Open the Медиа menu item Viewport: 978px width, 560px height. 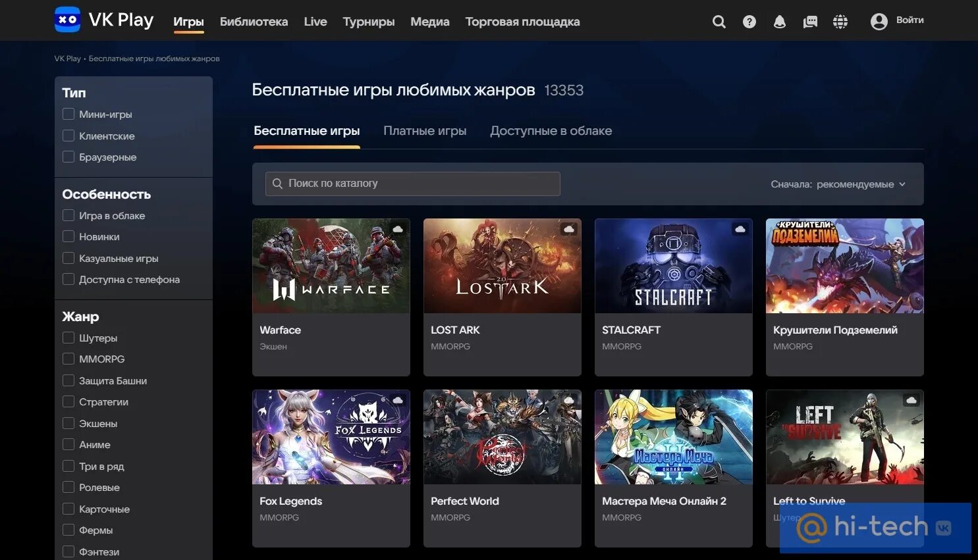pyautogui.click(x=430, y=22)
